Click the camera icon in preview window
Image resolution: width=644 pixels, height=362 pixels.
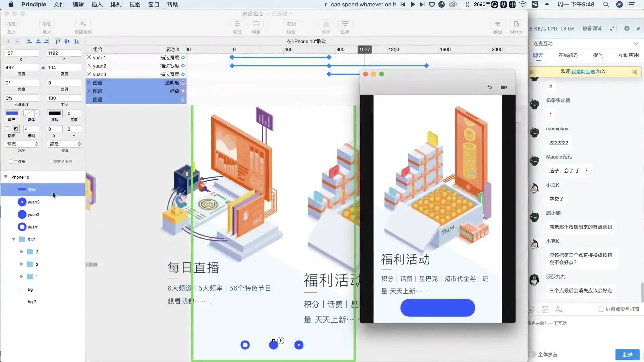click(504, 87)
